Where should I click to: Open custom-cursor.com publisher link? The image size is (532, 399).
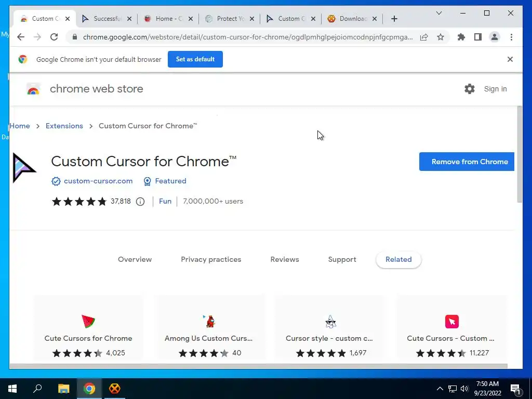pyautogui.click(x=98, y=181)
